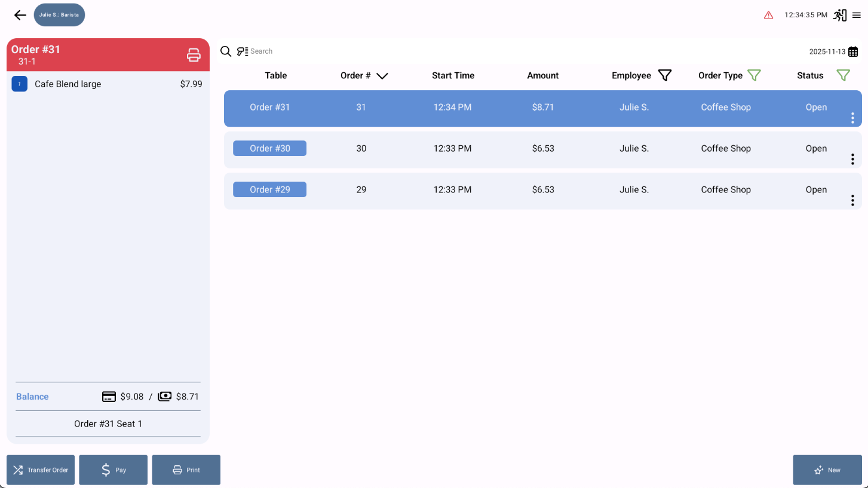The image size is (868, 488).
Task: Click the barcode scan search icon
Action: [x=242, y=51]
